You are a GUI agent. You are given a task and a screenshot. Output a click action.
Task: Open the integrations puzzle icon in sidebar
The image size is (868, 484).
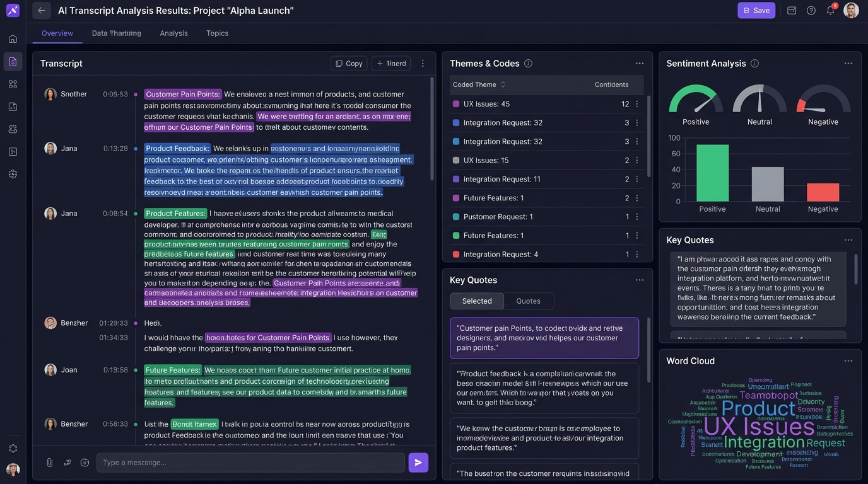[x=13, y=173]
